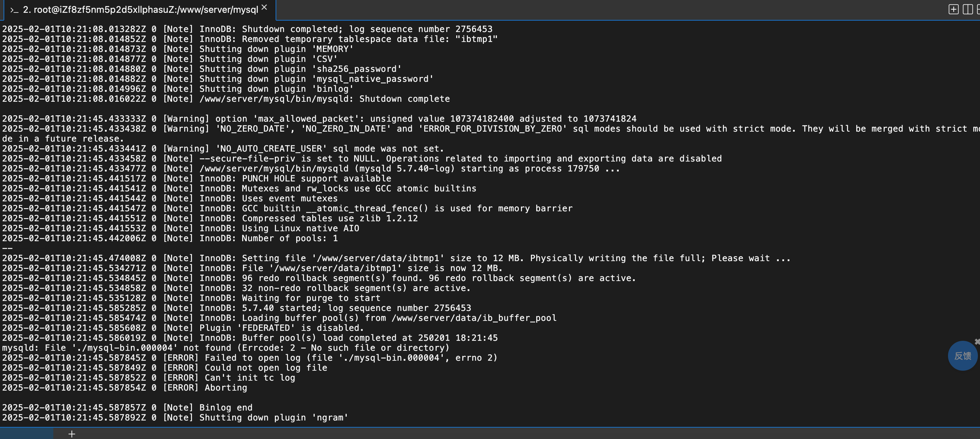
Task: Click the terminal prompt icon in the tab
Action: 14,10
